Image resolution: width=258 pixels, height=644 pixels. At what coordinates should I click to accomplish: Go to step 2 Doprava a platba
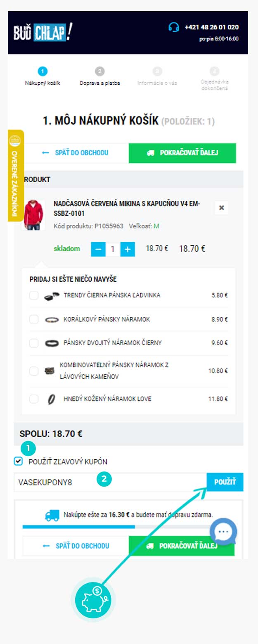[100, 76]
